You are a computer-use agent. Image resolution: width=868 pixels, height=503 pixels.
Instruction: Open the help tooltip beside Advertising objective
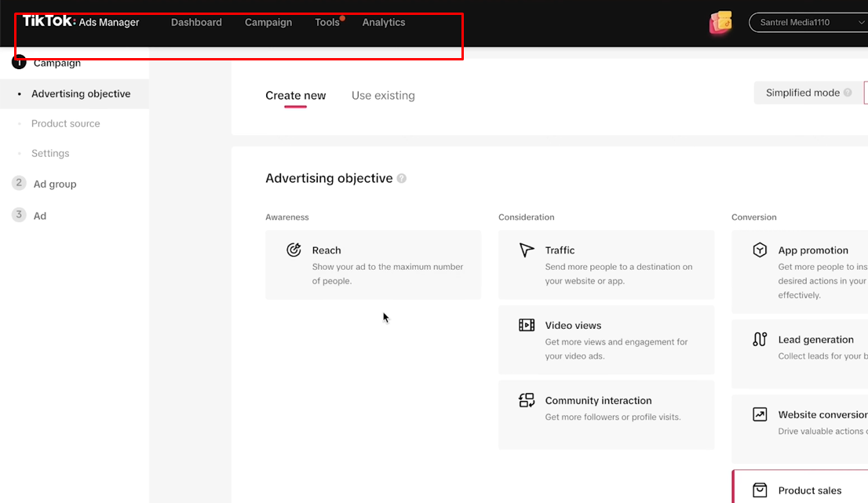[x=402, y=179]
